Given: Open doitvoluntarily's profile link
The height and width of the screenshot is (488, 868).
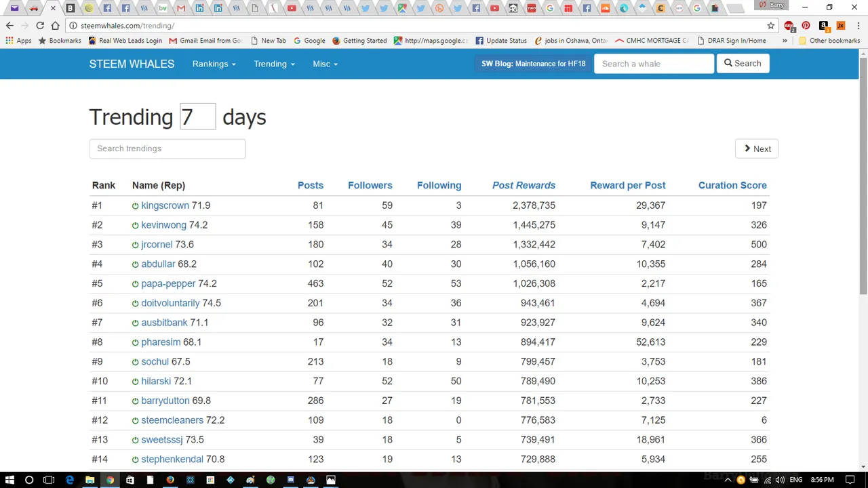Looking at the screenshot, I should [170, 303].
